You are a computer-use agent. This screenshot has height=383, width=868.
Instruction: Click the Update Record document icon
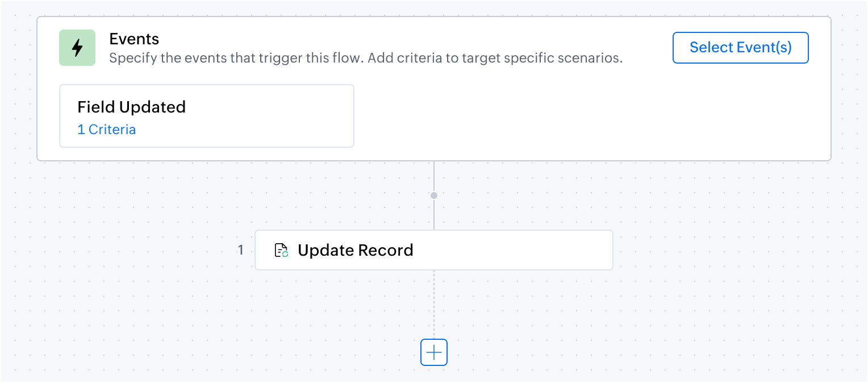281,250
